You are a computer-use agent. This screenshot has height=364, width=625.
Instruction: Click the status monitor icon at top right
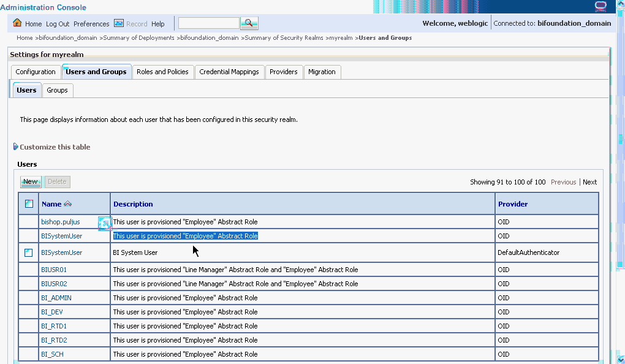coord(600,6)
